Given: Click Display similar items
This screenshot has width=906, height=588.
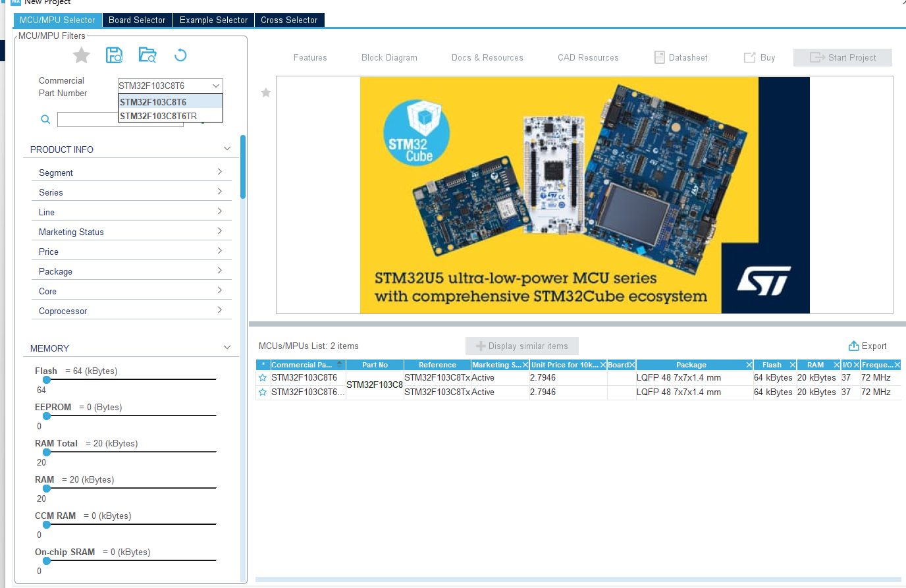Looking at the screenshot, I should [522, 346].
